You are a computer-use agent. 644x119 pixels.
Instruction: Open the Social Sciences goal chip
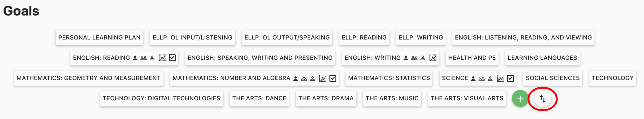click(553, 78)
